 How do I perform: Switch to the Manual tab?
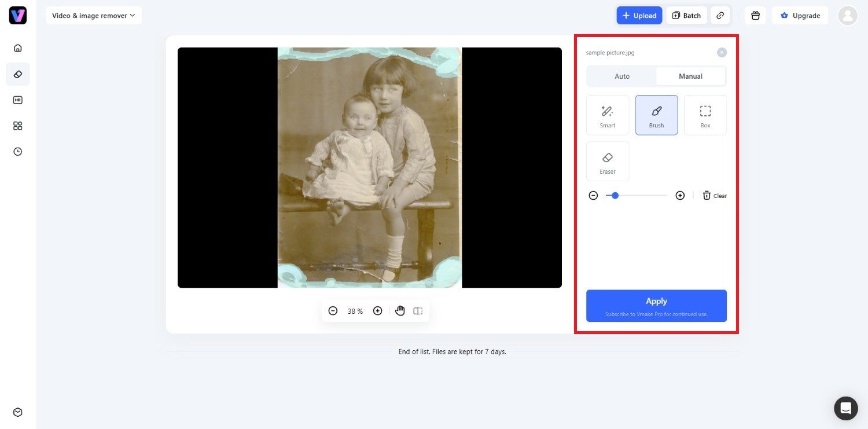point(690,76)
